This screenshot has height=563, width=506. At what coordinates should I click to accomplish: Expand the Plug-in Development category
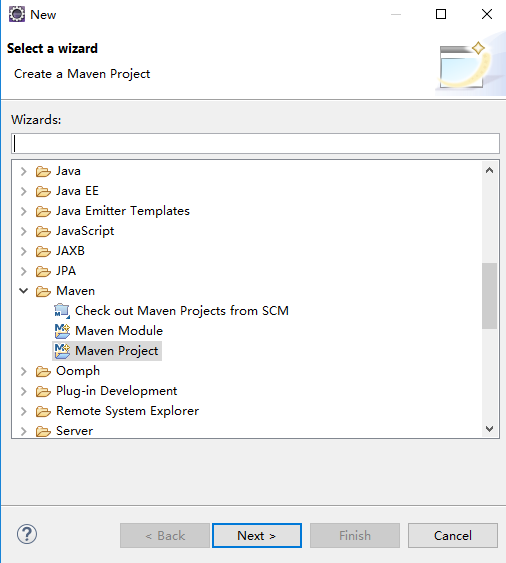[x=24, y=391]
